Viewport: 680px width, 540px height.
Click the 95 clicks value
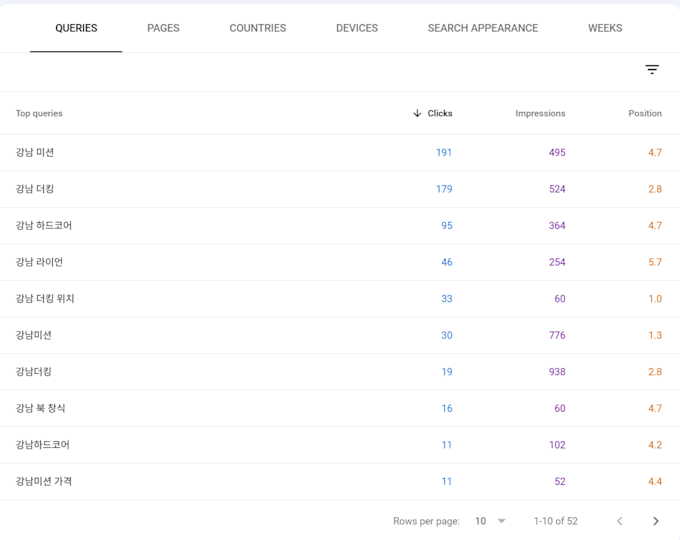tap(447, 226)
